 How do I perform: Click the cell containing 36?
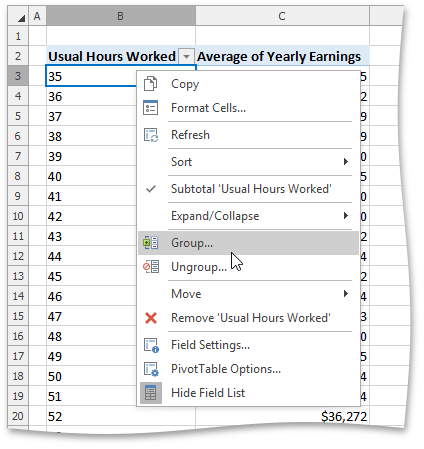point(91,96)
